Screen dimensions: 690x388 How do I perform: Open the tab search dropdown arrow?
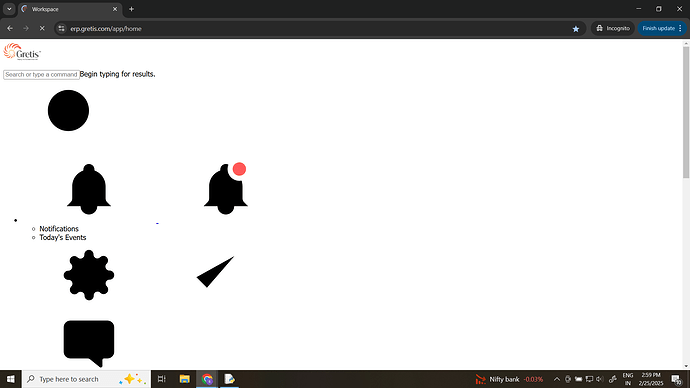(9, 9)
